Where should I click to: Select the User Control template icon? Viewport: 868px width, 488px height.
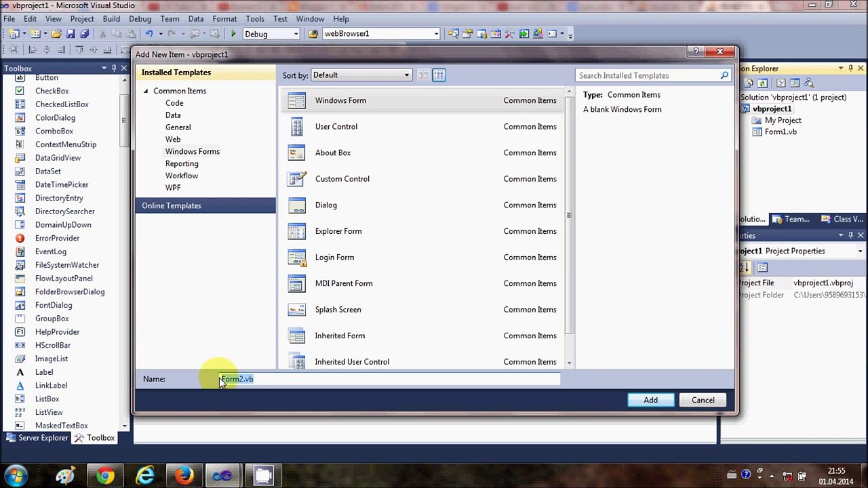pyautogui.click(x=296, y=127)
